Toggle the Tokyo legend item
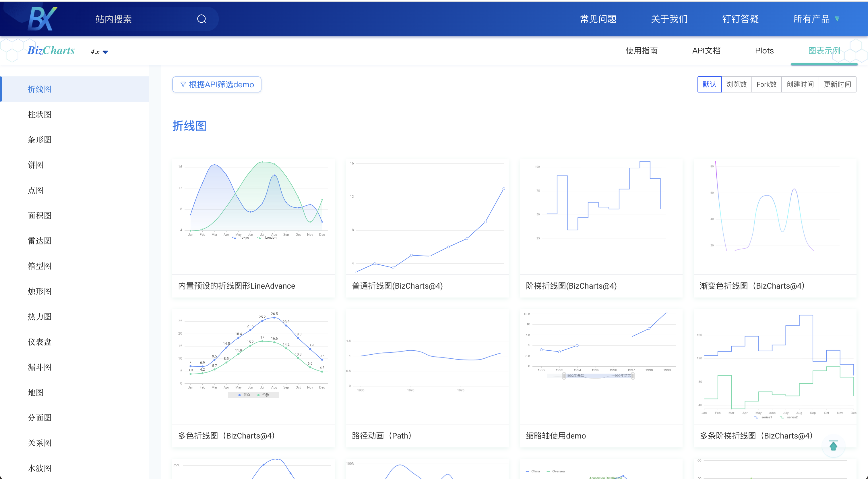The image size is (868, 479). (x=241, y=238)
